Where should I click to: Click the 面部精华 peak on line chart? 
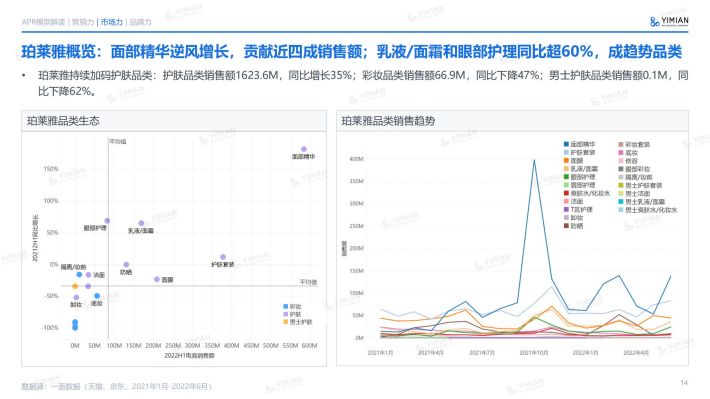534,160
